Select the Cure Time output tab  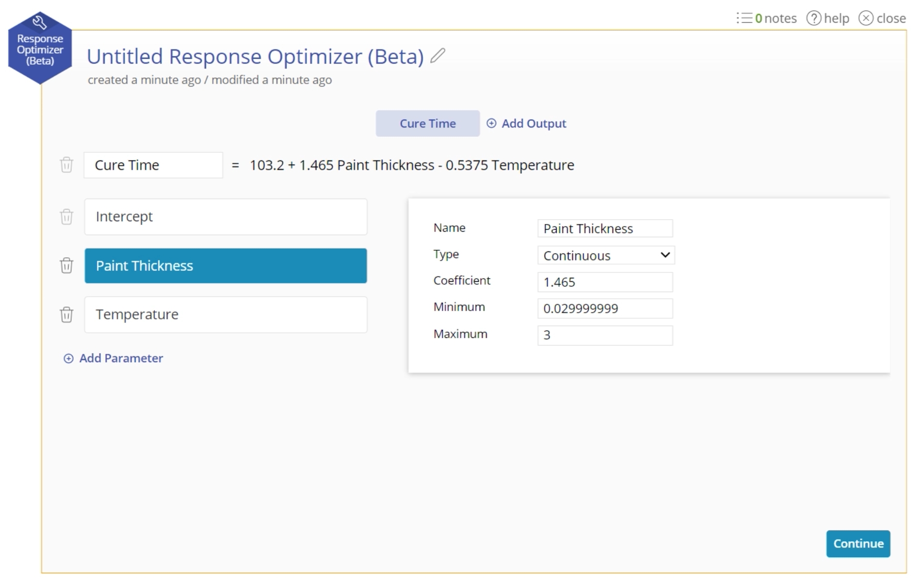[428, 123]
